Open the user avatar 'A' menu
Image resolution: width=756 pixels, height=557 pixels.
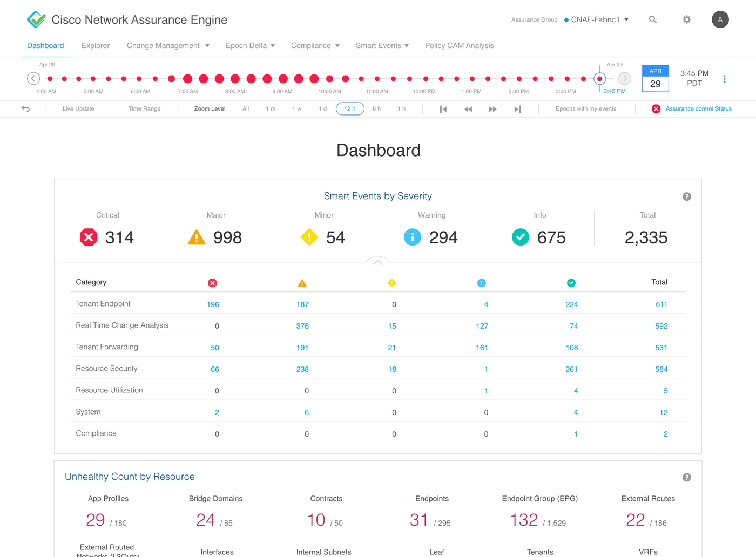point(720,19)
